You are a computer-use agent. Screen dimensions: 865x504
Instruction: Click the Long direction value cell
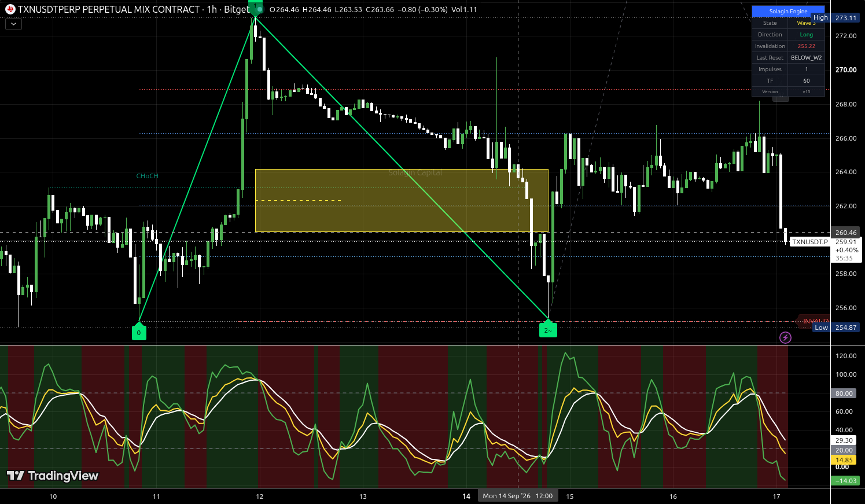pyautogui.click(x=806, y=35)
